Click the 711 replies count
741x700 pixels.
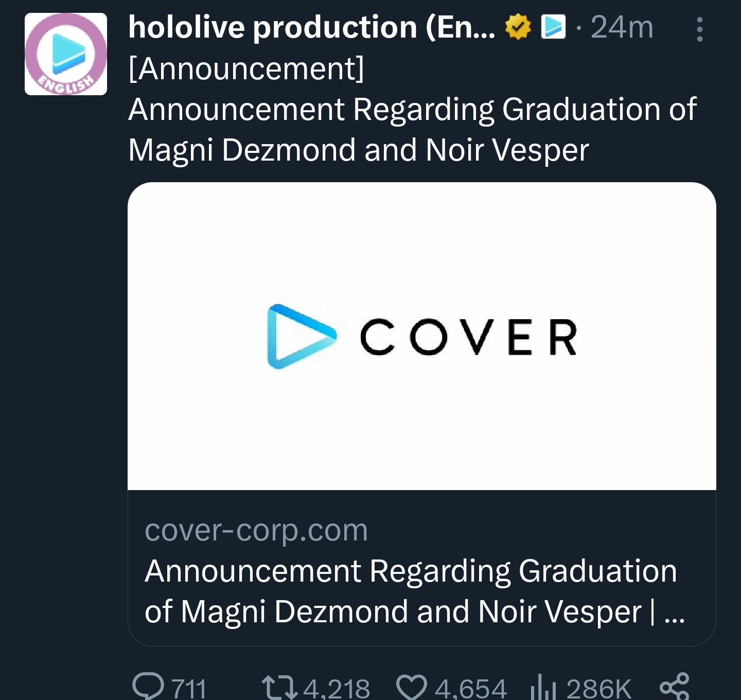[188, 688]
